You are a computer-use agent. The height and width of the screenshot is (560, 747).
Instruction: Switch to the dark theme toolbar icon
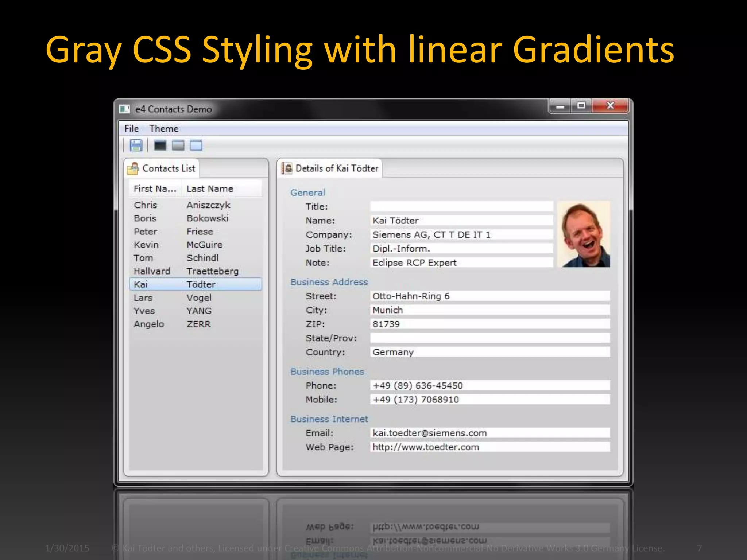160,145
